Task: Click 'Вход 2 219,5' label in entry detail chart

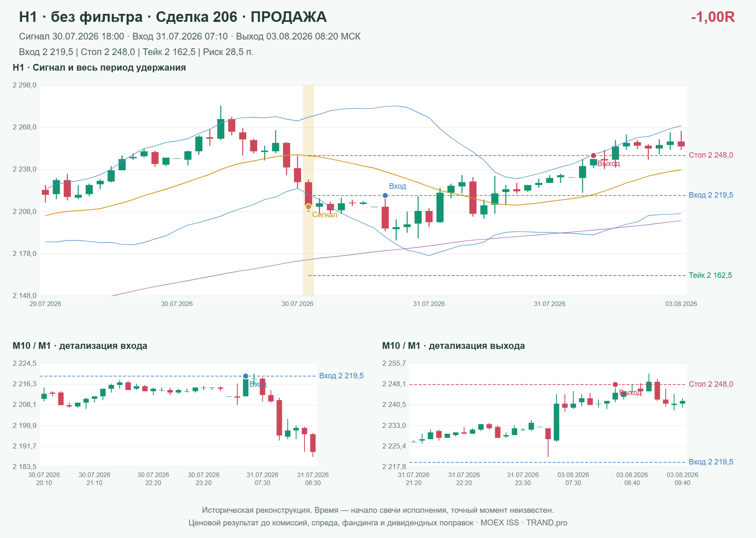Action: tap(341, 376)
